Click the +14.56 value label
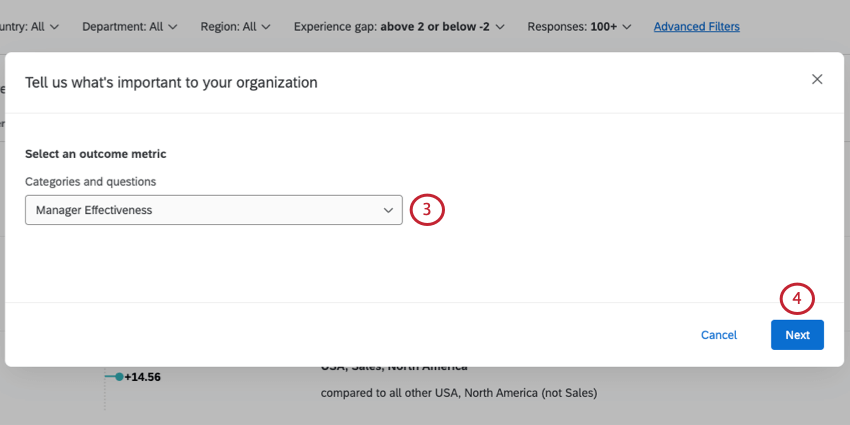This screenshot has width=850, height=425. 143,377
